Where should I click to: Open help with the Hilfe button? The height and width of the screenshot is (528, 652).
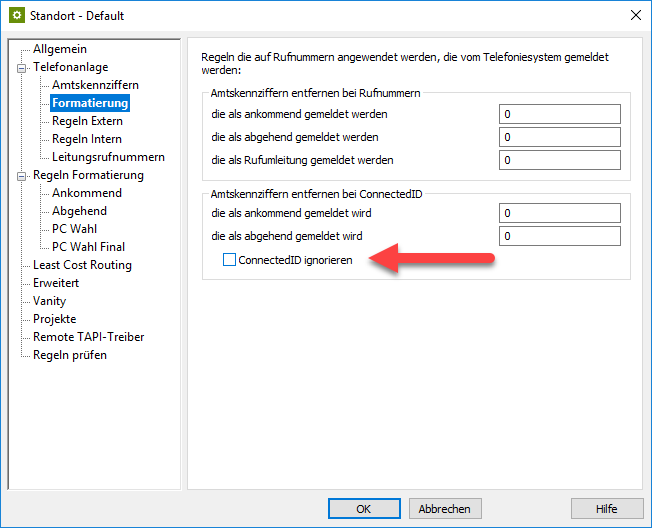[x=606, y=508]
